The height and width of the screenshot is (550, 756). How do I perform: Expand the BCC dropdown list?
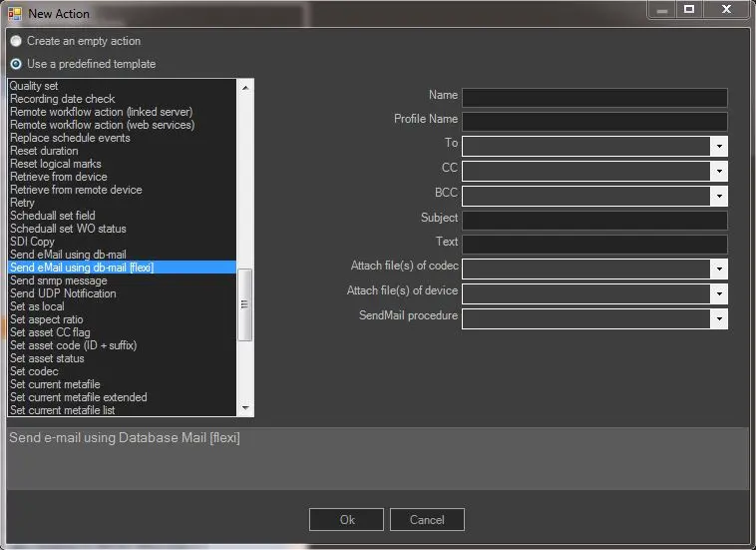718,196
